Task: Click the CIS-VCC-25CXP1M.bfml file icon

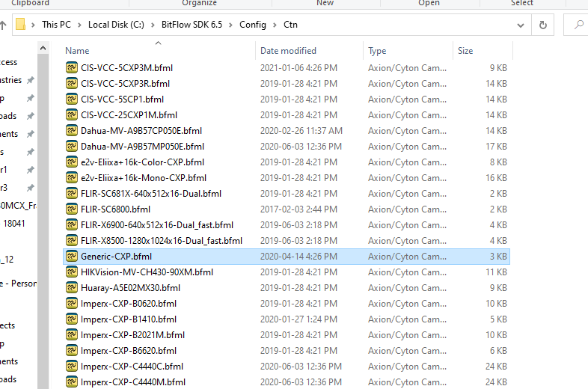Action: pyautogui.click(x=72, y=115)
